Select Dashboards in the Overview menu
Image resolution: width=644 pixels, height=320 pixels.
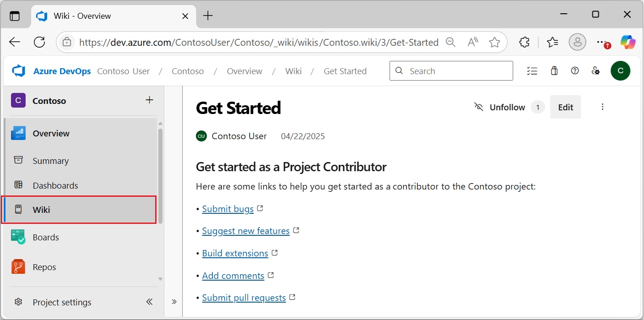[55, 185]
